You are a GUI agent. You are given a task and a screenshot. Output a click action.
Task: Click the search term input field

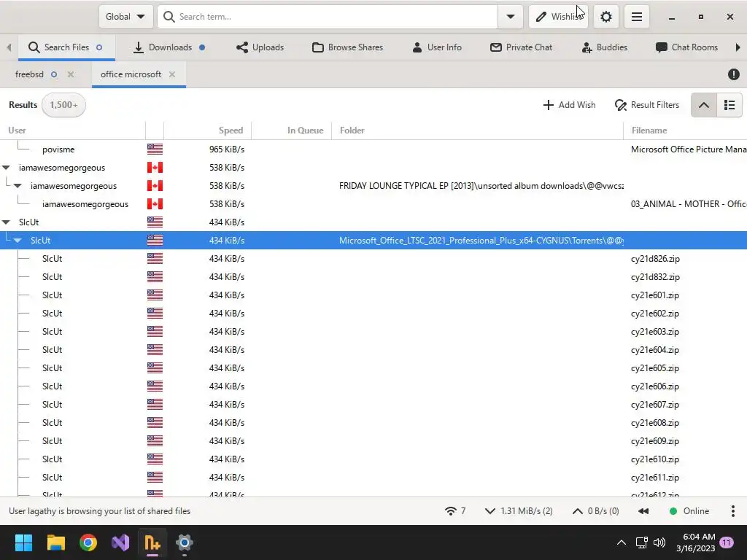[328, 17]
